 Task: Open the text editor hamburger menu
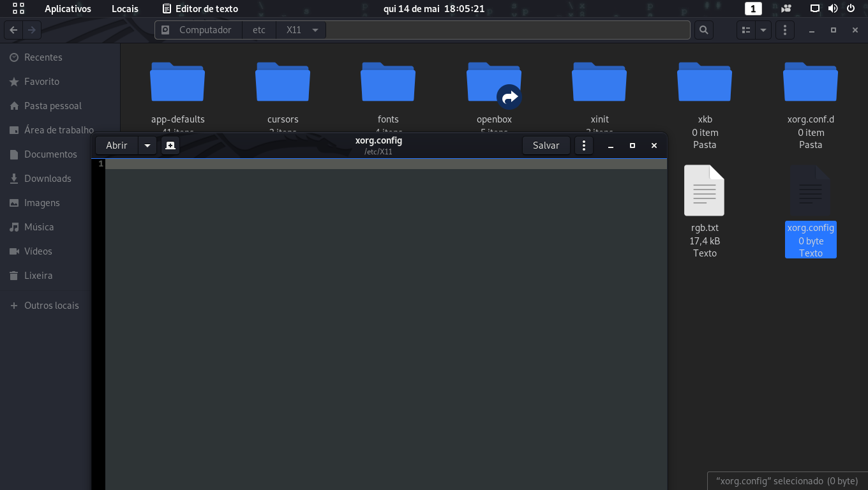click(583, 145)
